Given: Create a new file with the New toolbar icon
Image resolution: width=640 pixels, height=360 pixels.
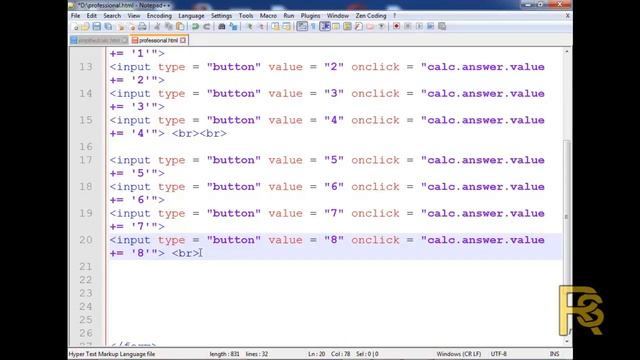Looking at the screenshot, I should click(76, 27).
